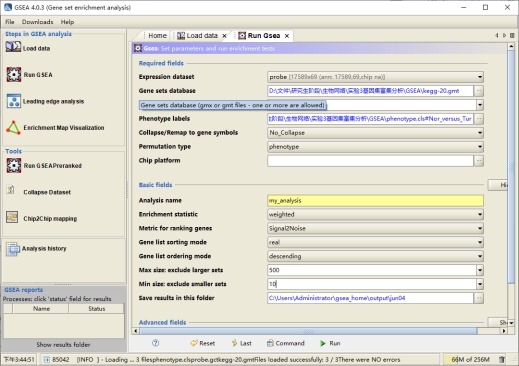The height and width of the screenshot is (366, 519).
Task: Open Chip2Chip mapping tool icon
Action: [12, 217]
